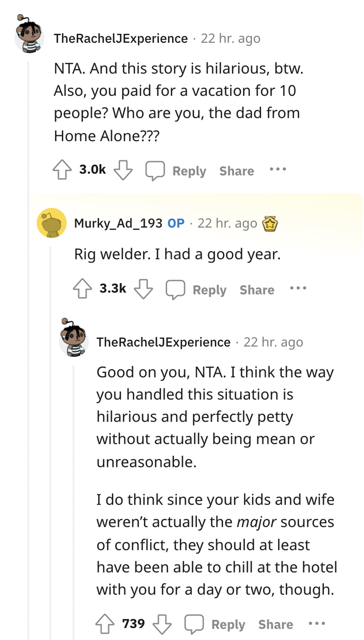Viewport: 364px width, 640px height.
Task: Open Murky_Ad_193's user profile link
Action: tap(118, 223)
